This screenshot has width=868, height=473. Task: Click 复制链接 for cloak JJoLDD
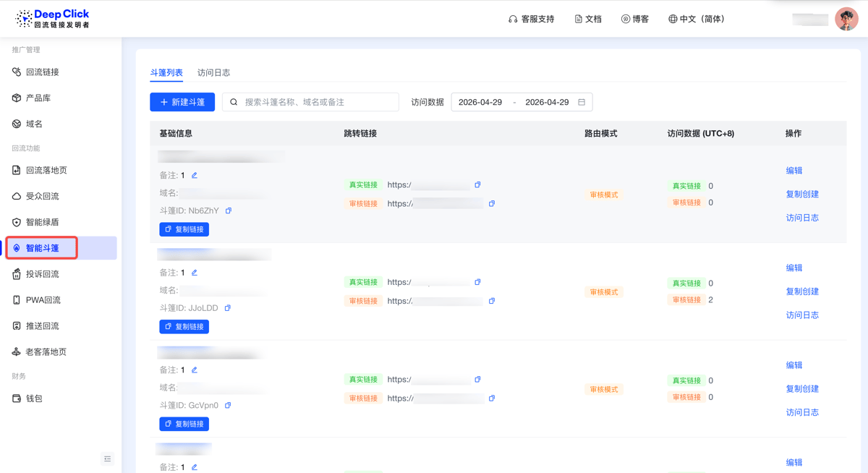pyautogui.click(x=184, y=327)
